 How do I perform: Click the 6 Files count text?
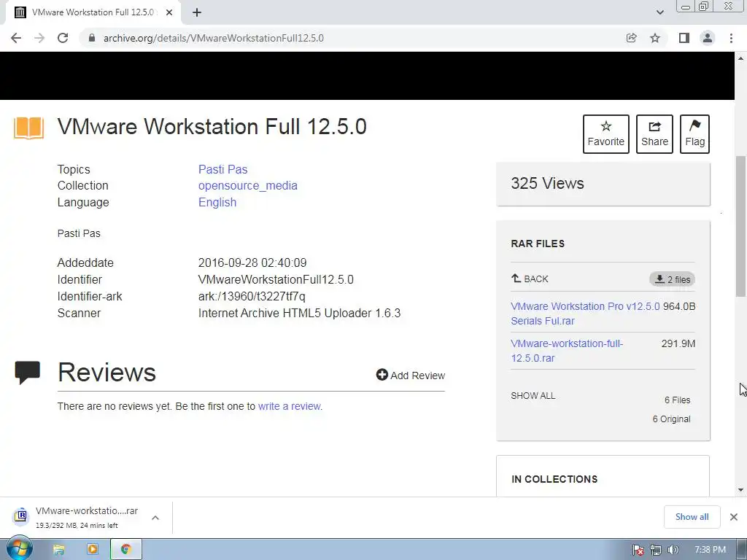click(678, 400)
